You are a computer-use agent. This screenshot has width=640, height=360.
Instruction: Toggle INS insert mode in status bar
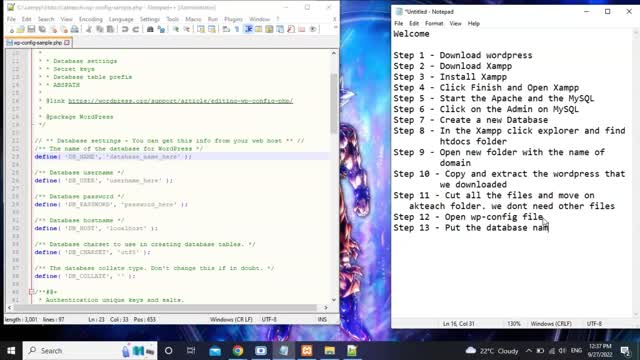pyautogui.click(x=322, y=319)
